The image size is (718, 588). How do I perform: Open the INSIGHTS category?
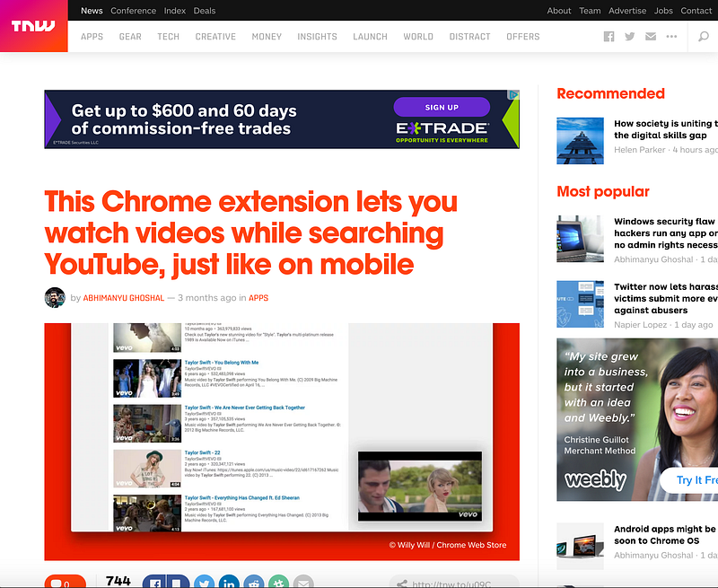click(317, 37)
